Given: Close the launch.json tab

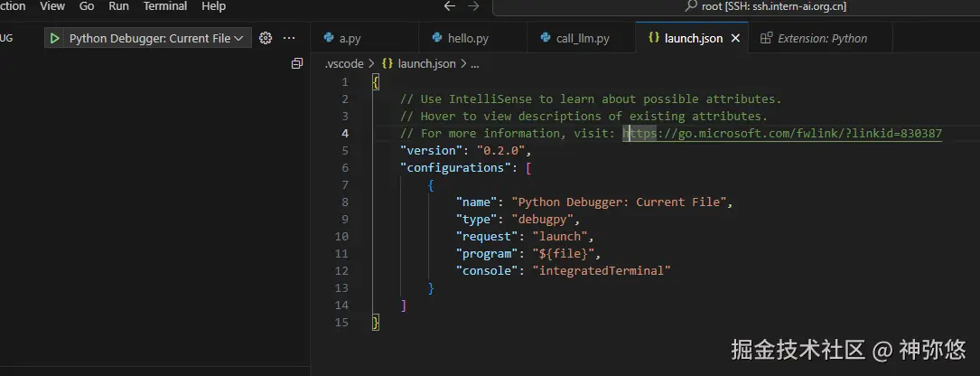Looking at the screenshot, I should (735, 38).
